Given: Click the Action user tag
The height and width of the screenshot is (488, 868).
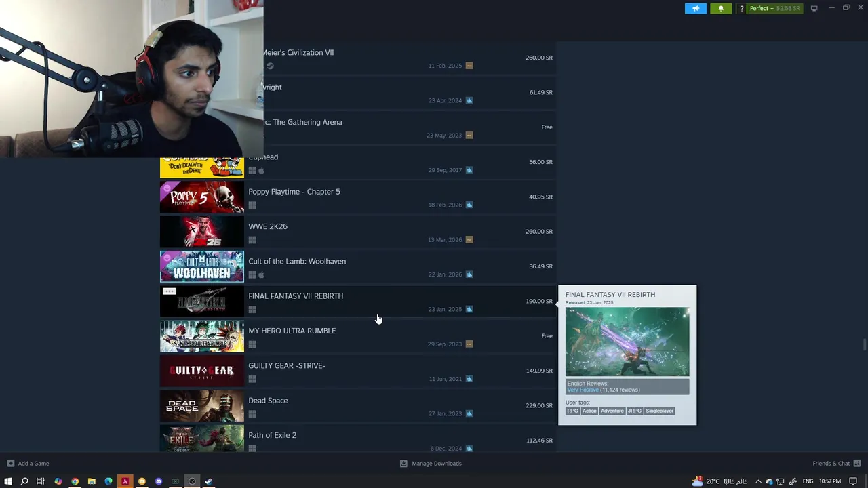Looking at the screenshot, I should (x=589, y=411).
